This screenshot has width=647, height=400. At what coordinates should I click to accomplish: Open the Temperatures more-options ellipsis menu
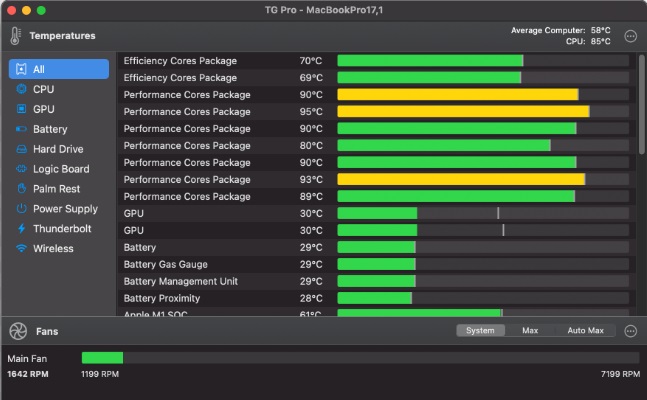630,36
